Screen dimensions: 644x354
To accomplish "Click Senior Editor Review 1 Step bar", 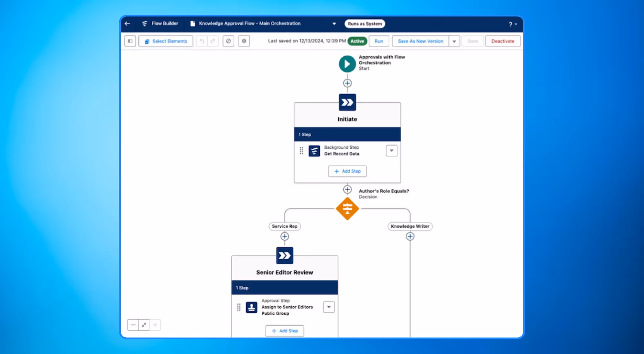I will (x=285, y=288).
